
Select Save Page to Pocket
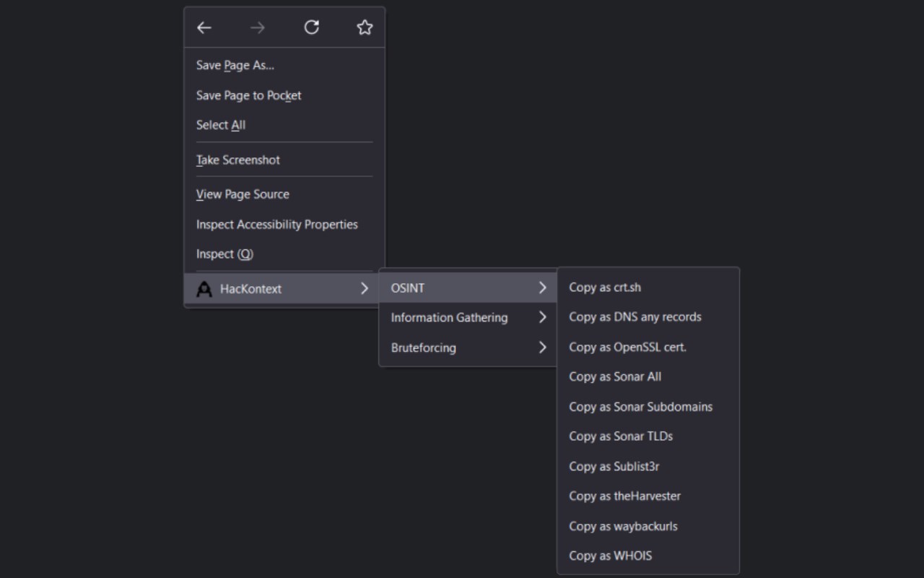(x=248, y=95)
